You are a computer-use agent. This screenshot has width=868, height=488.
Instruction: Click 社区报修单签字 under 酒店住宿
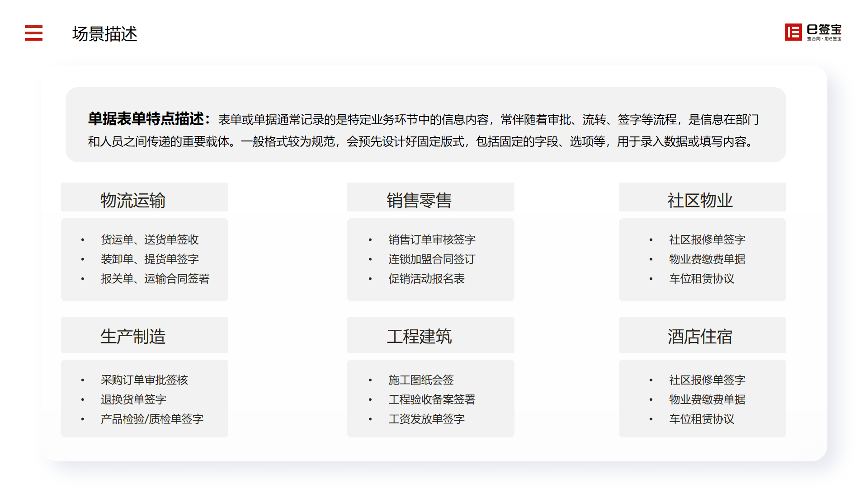click(707, 380)
